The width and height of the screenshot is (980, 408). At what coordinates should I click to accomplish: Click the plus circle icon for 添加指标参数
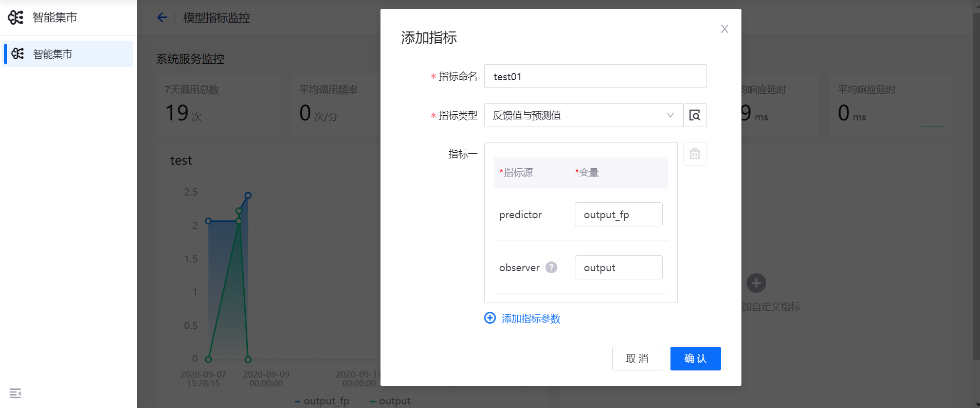click(x=490, y=318)
